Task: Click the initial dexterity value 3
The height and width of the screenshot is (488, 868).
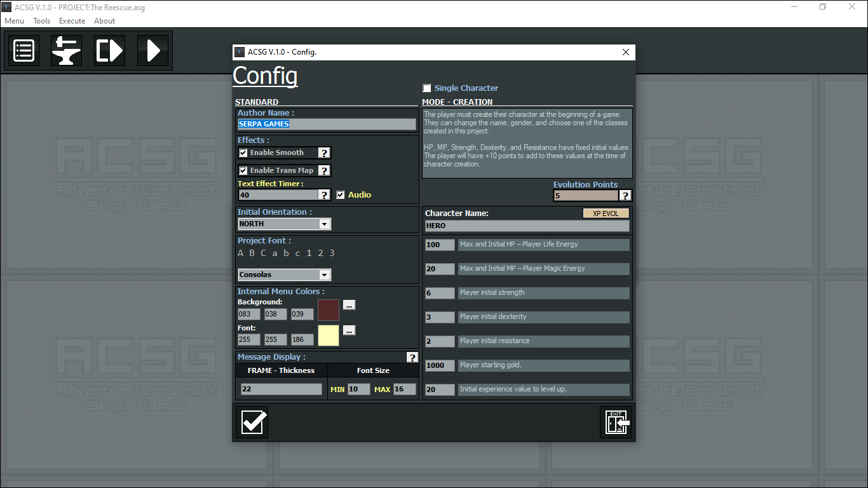Action: coord(440,317)
